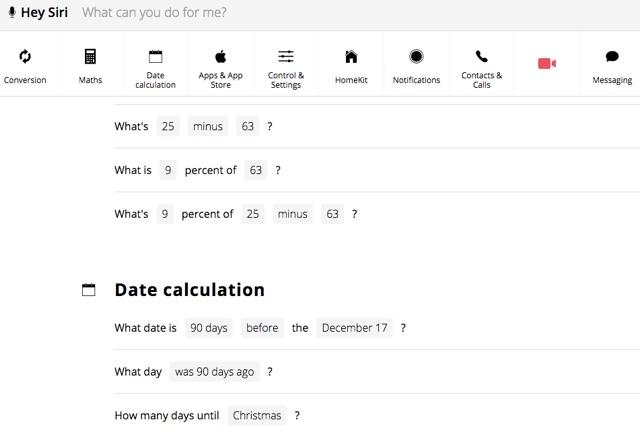The height and width of the screenshot is (433, 640).
Task: Select the HomeKit house icon
Action: [351, 57]
